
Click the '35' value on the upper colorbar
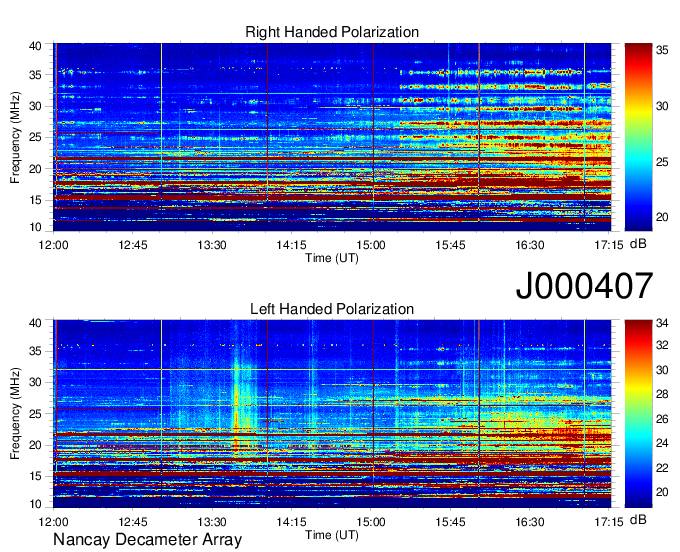pos(662,50)
